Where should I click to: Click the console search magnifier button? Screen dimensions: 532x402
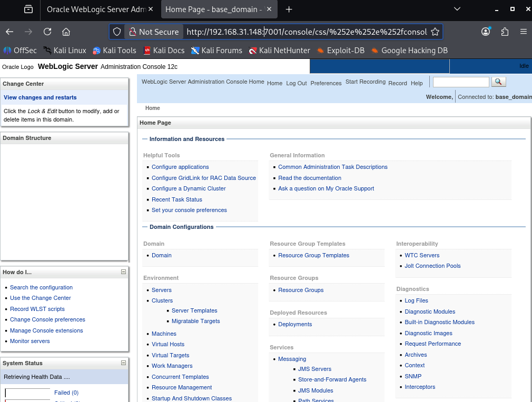pyautogui.click(x=498, y=82)
